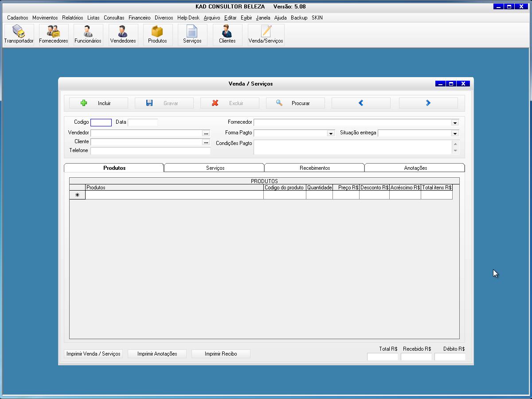
Task: Open the Clientes toolbar icon
Action: pyautogui.click(x=227, y=35)
